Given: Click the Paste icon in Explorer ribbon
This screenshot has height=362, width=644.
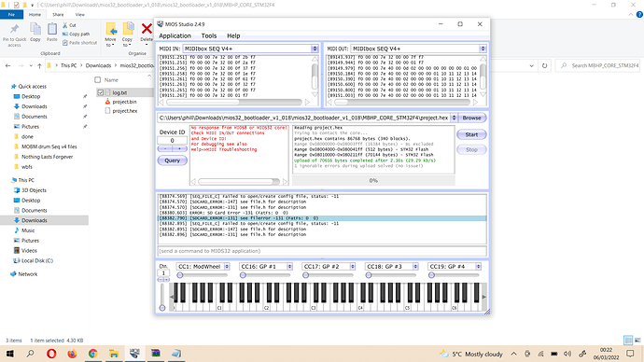Looking at the screenshot, I should coord(52,29).
